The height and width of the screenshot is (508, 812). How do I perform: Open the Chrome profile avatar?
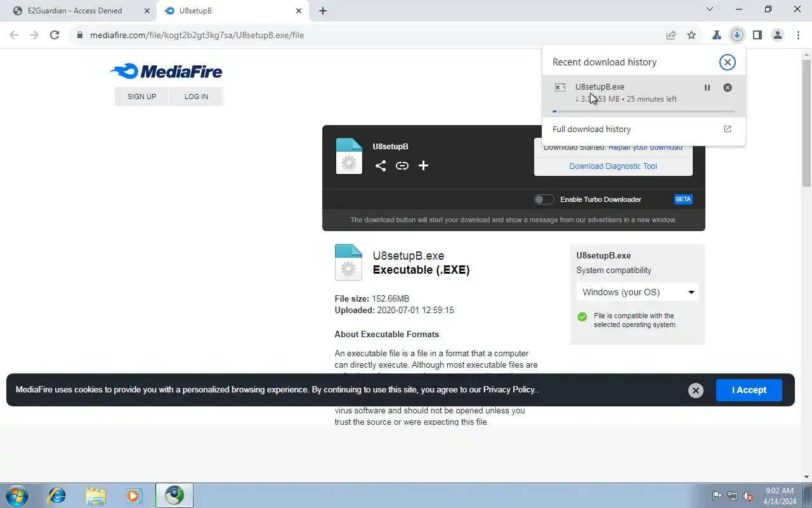coord(778,35)
